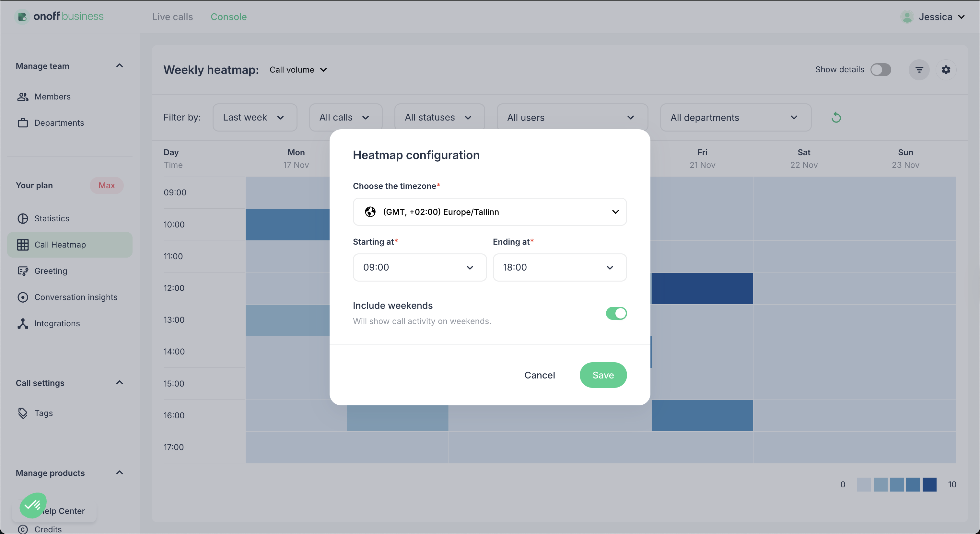Click the Statistics pie chart icon
Viewport: 980px width, 534px height.
tap(23, 218)
